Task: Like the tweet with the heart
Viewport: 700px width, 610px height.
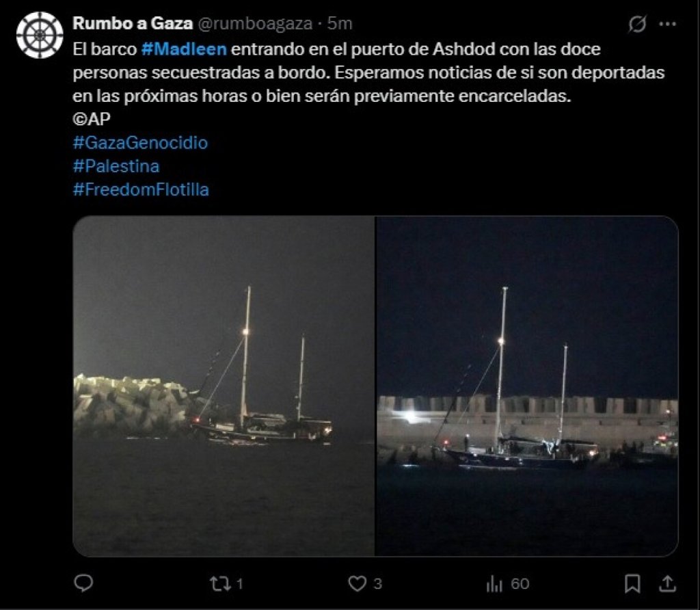Action: coord(357,583)
